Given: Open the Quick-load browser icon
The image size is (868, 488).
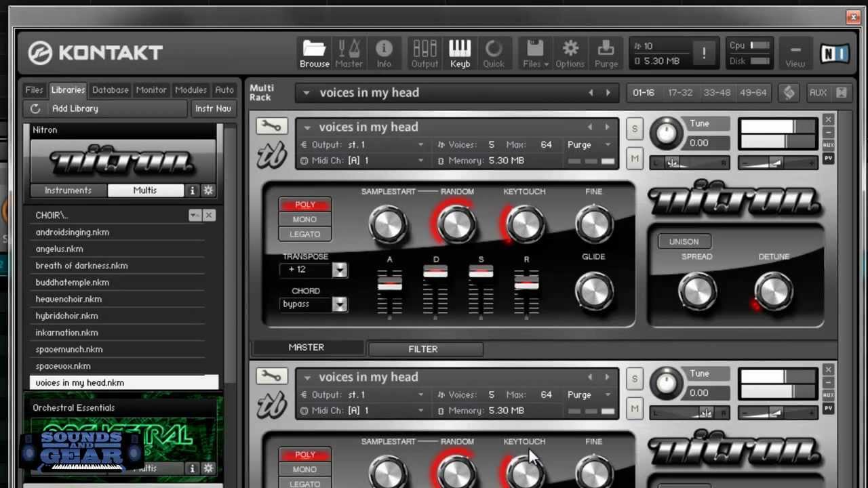Looking at the screenshot, I should tap(494, 54).
